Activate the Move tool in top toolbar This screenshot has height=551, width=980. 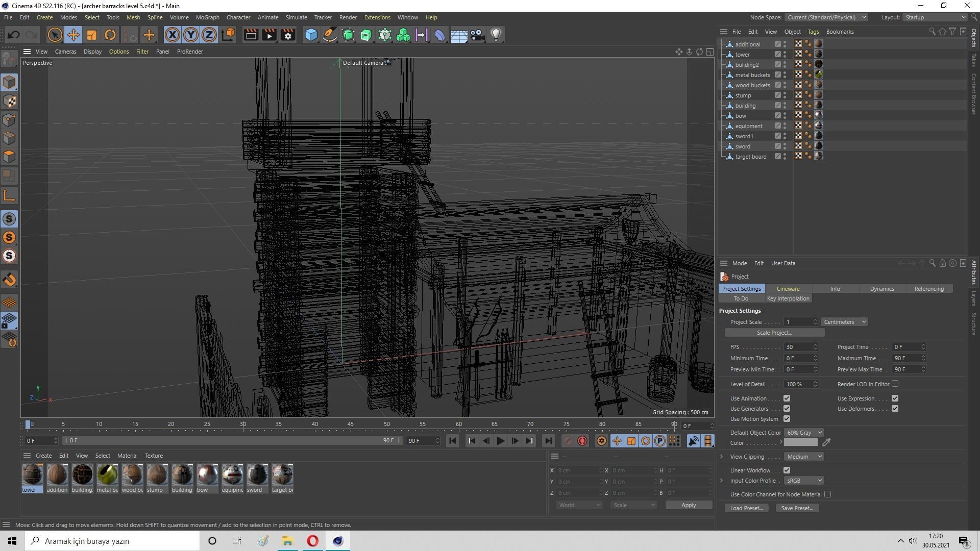[73, 35]
